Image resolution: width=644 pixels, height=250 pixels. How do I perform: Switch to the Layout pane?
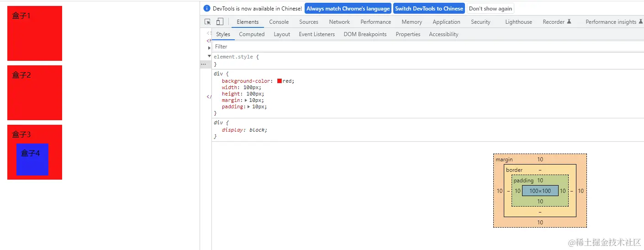tap(282, 34)
